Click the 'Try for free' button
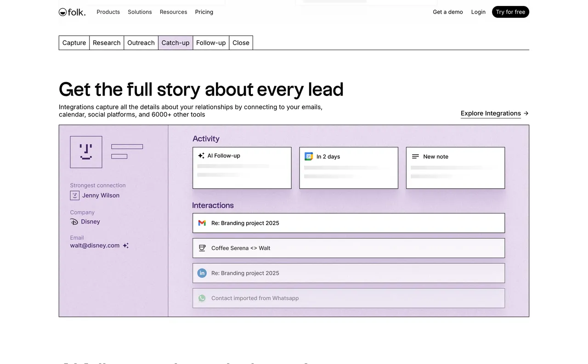 coord(510,12)
